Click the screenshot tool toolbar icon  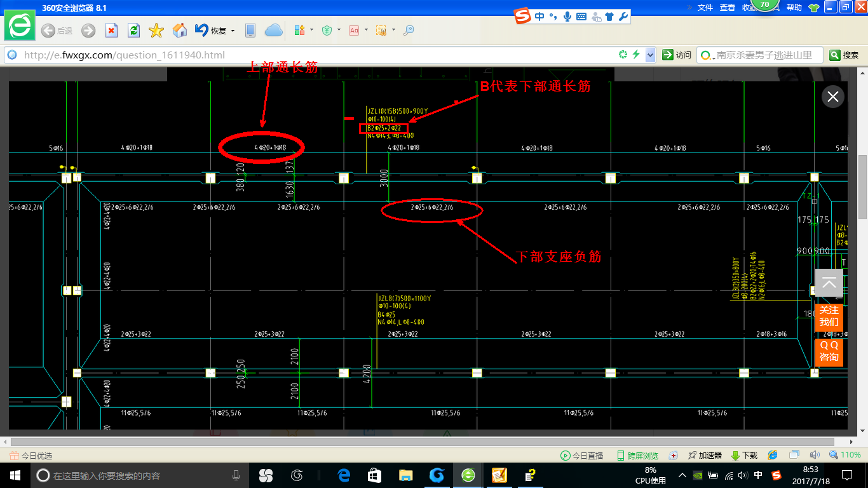coord(381,30)
